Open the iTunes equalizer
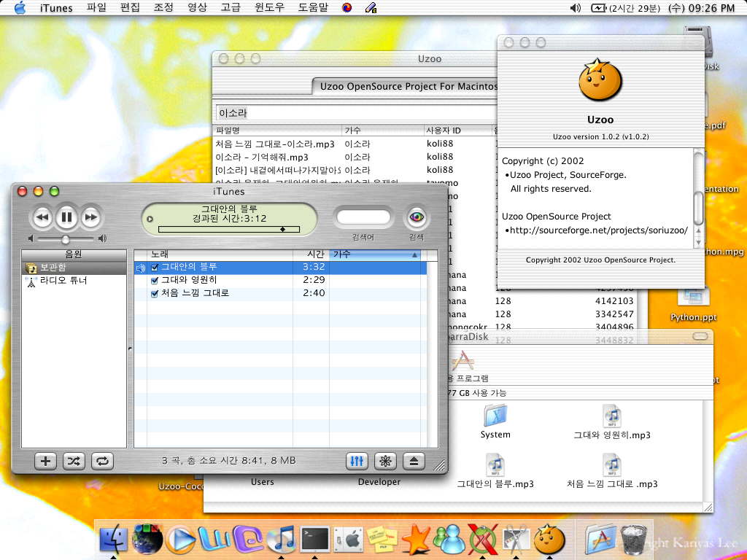 click(357, 461)
